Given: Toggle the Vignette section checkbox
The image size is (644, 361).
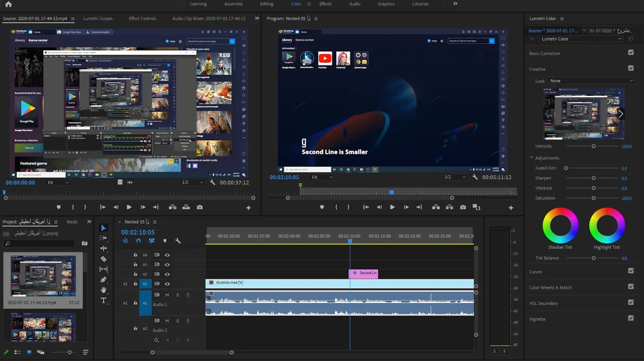Looking at the screenshot, I should pos(631,318).
